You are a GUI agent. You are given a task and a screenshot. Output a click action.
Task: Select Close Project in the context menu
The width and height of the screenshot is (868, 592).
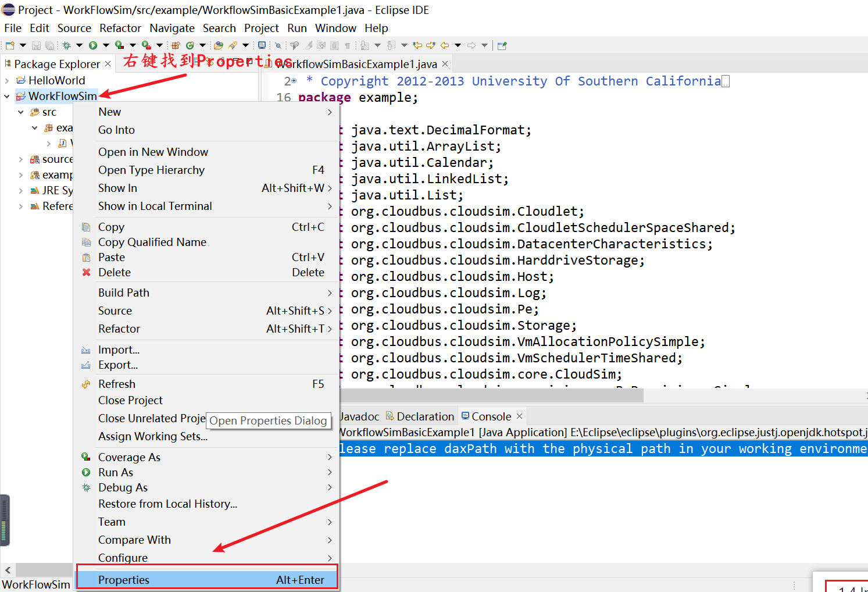[x=207, y=400]
